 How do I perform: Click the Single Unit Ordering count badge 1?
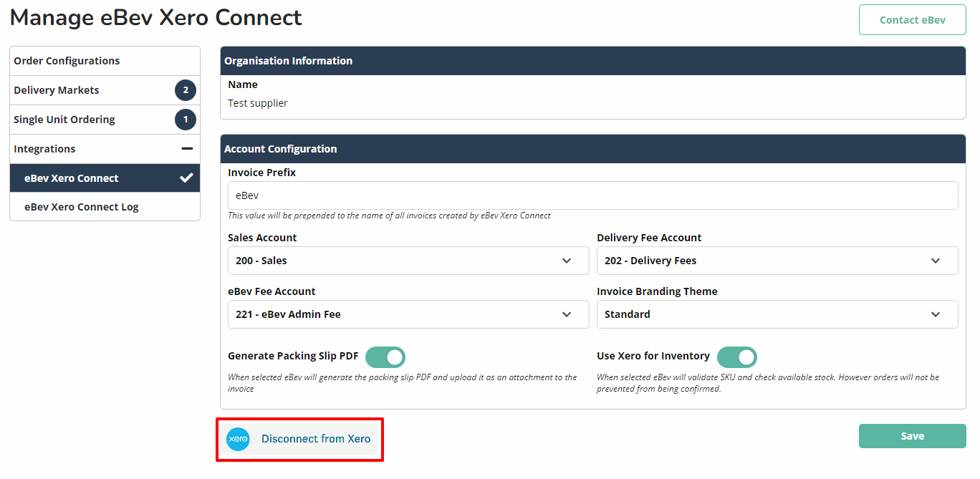click(x=186, y=120)
